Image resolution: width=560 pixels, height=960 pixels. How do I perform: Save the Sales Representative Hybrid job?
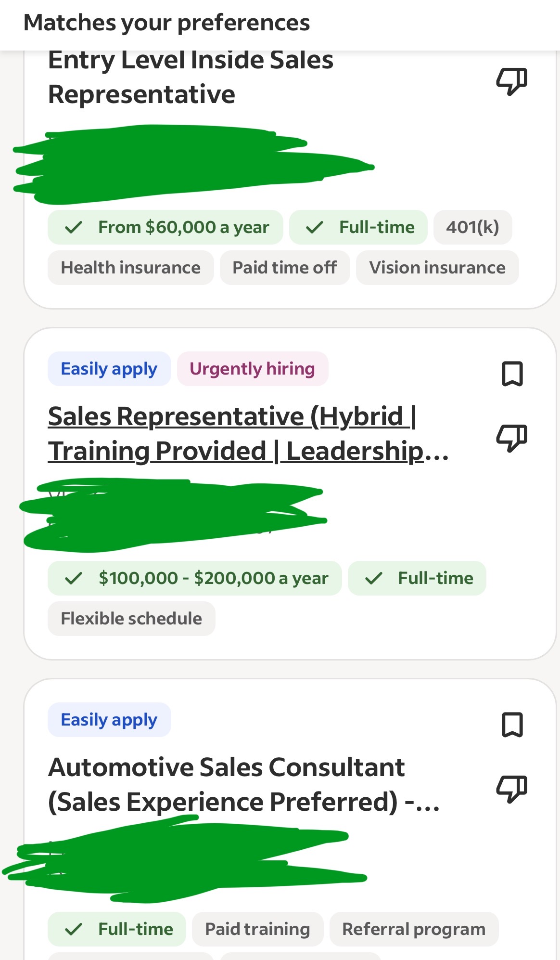[512, 374]
